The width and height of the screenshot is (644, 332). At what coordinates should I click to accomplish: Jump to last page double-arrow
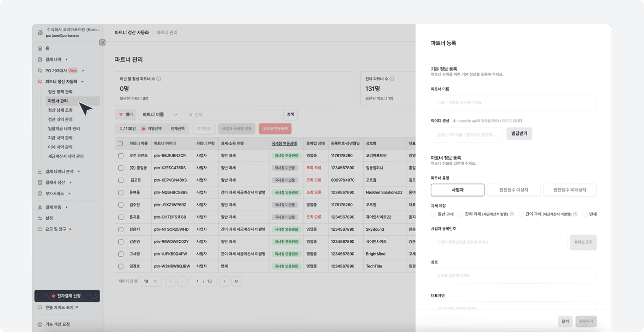[x=236, y=281]
